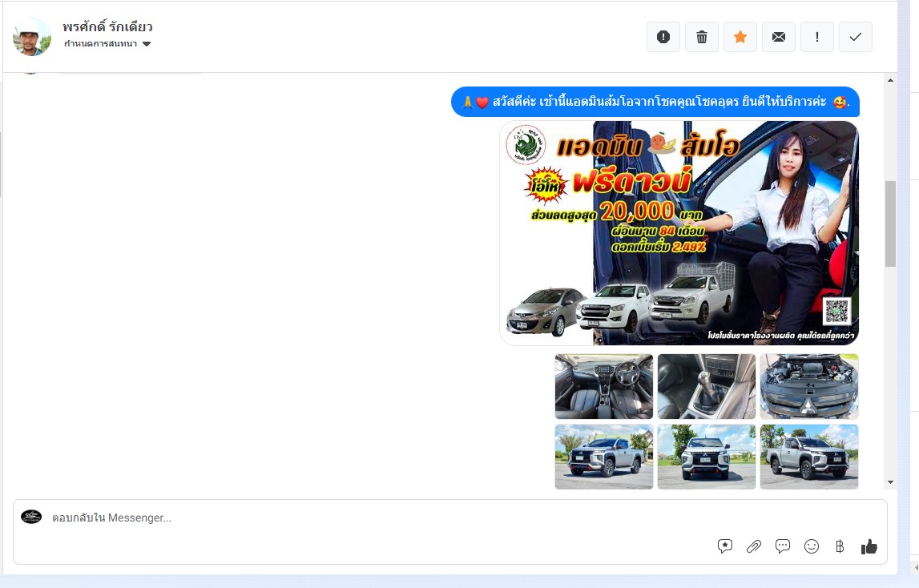This screenshot has height=588, width=919.
Task: Open the speech-bubble quick message icon
Action: pos(783,546)
